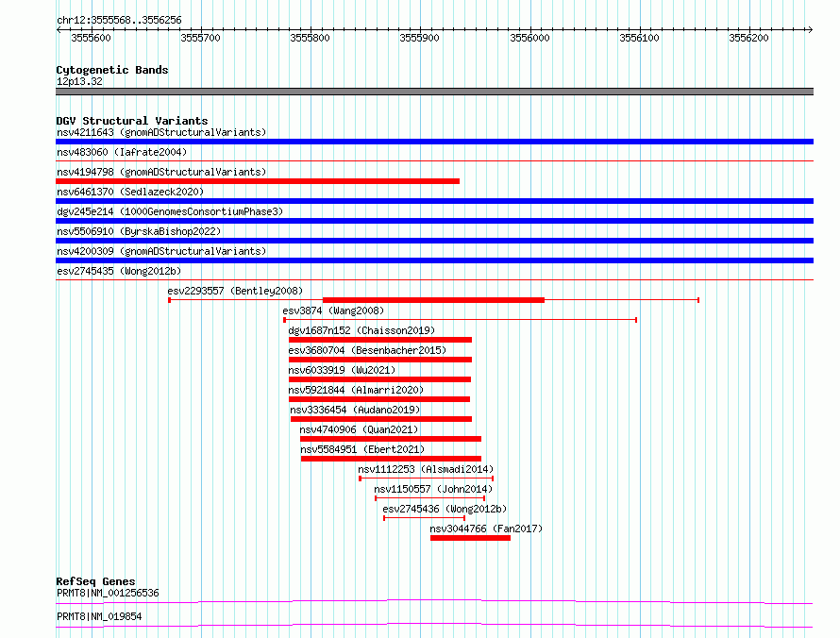
Task: Click ruler position 3555900
Action: point(419,38)
